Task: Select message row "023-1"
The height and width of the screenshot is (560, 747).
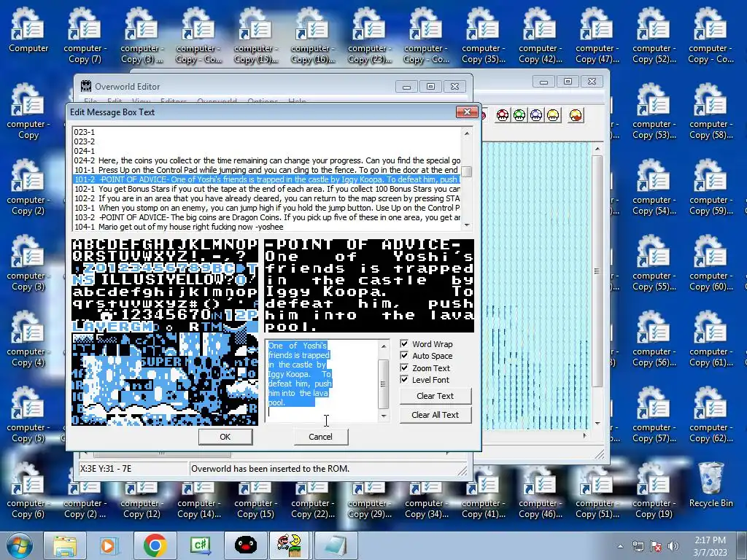Action: [267, 132]
